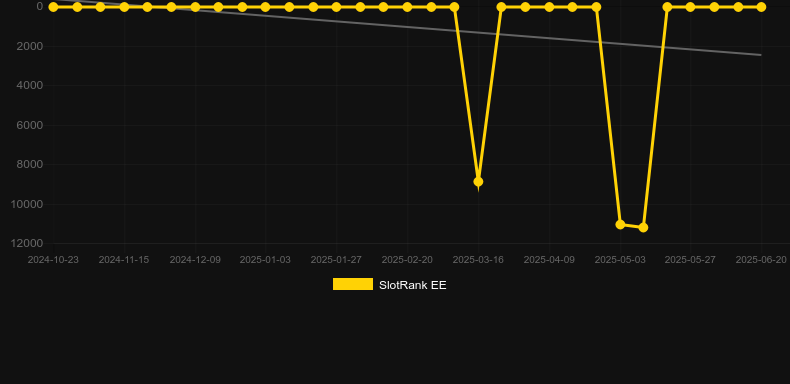Click the 2025-03-16 x-axis date label

click(x=478, y=260)
